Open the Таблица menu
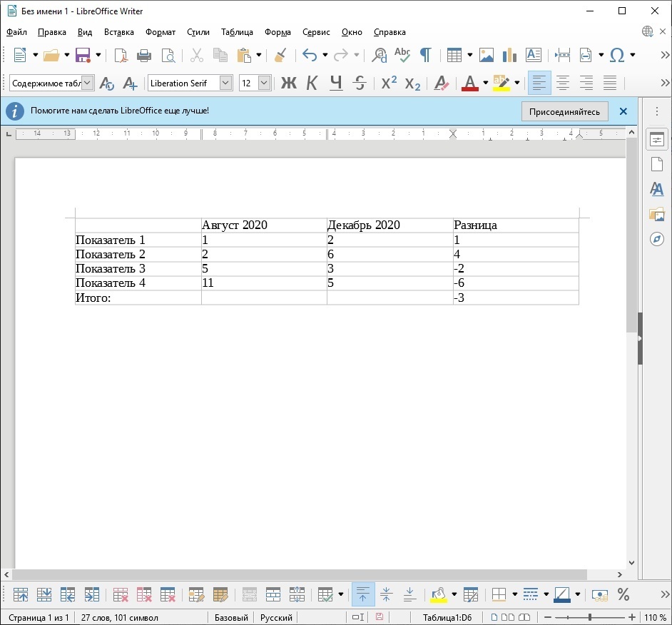Image resolution: width=672 pixels, height=625 pixels. 237,32
